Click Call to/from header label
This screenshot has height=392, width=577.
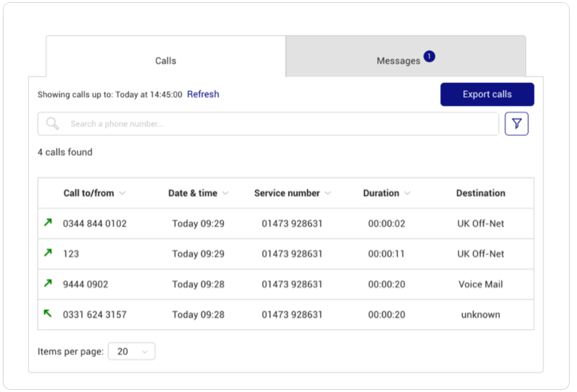(88, 193)
